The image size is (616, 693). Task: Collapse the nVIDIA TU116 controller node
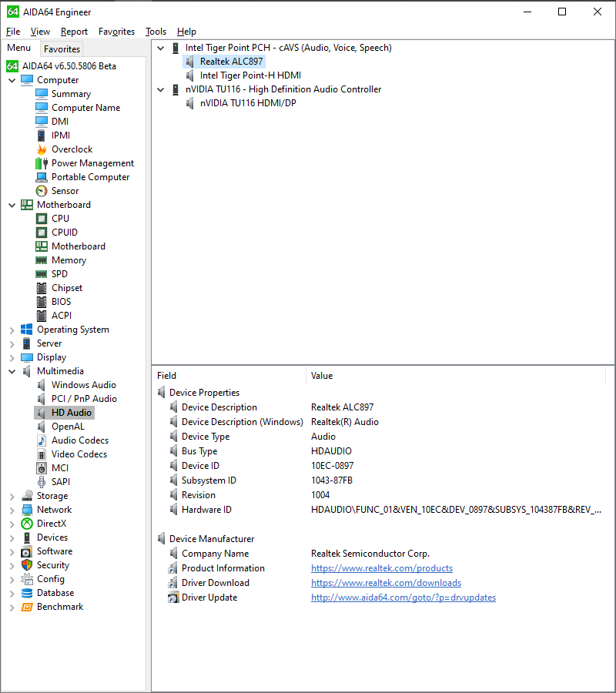point(161,90)
